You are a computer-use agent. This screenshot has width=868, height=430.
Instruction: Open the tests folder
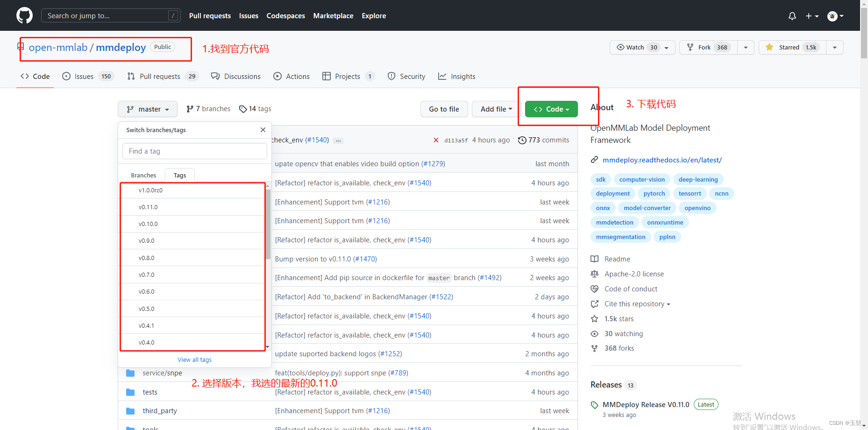(150, 392)
